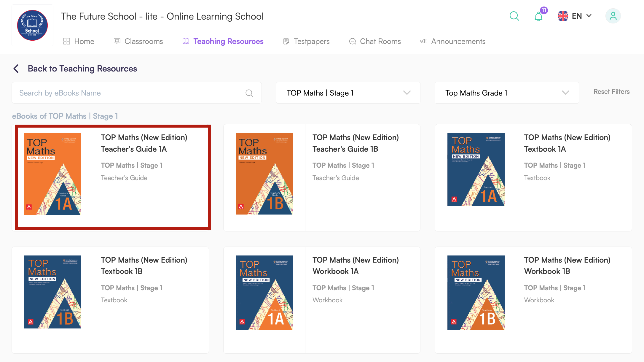Image resolution: width=644 pixels, height=362 pixels.
Task: Open the Teacher's Guide 1B cover thumbnail
Action: click(x=264, y=174)
